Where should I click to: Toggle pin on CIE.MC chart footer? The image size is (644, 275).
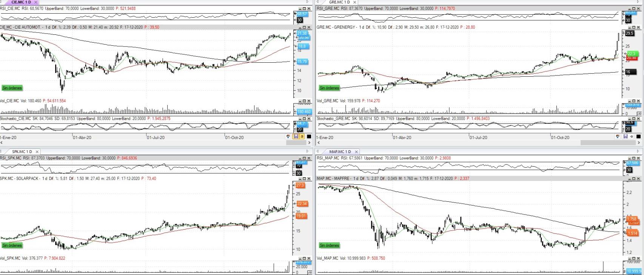tap(302, 136)
